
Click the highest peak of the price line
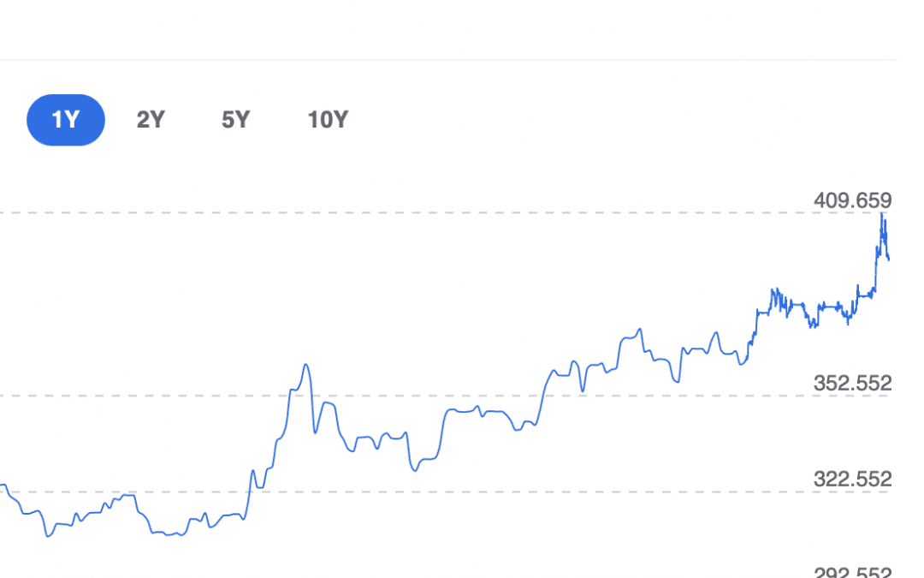tap(882, 214)
